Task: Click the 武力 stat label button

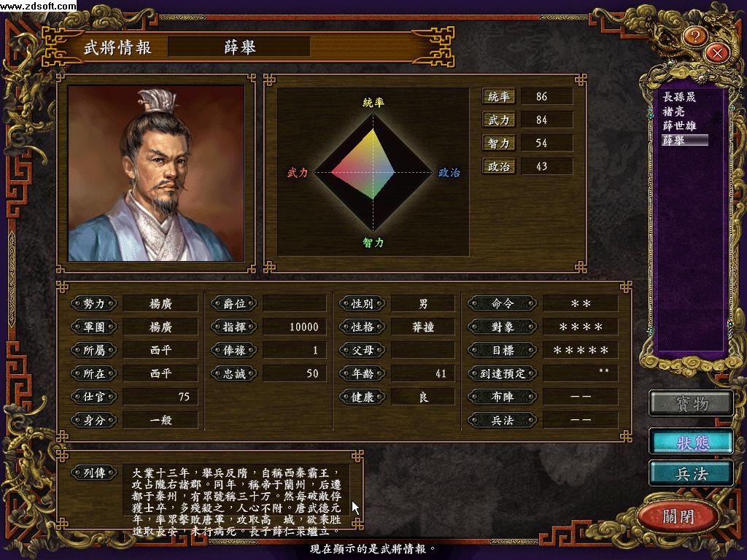Action: 498,120
